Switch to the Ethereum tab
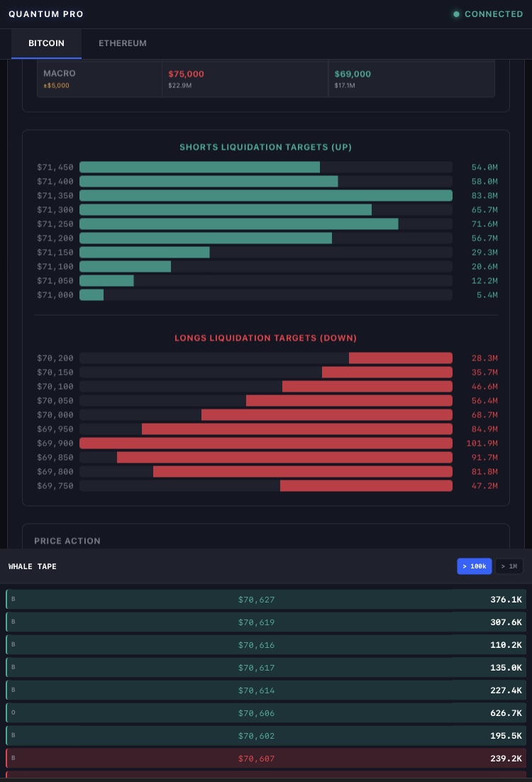This screenshot has width=532, height=782. click(x=123, y=43)
